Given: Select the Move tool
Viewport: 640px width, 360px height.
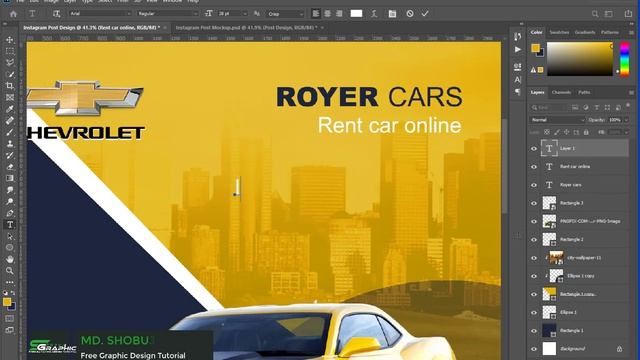Looking at the screenshot, I should (x=10, y=40).
